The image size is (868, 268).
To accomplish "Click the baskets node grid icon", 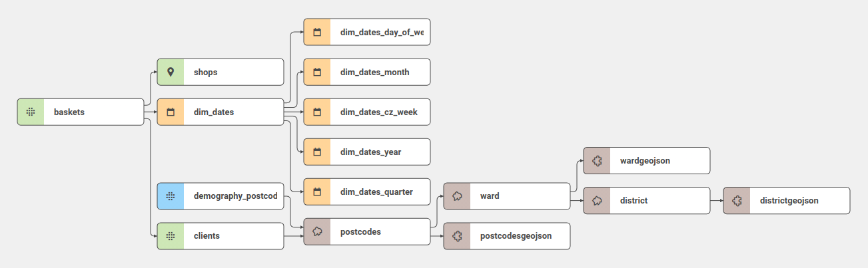I will [31, 112].
